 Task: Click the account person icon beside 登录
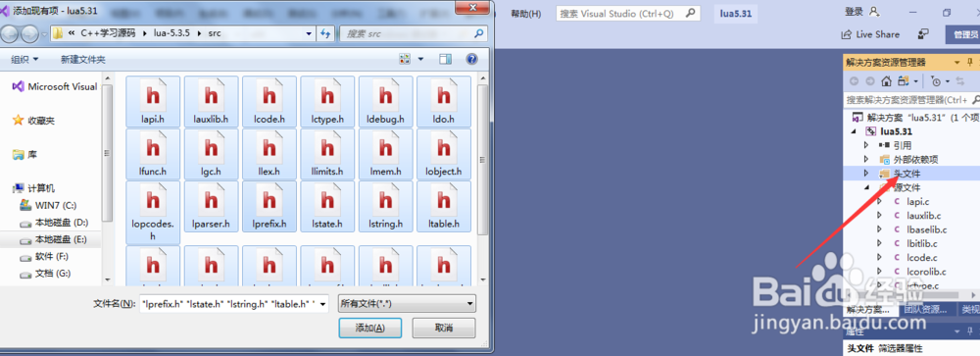pos(874,12)
